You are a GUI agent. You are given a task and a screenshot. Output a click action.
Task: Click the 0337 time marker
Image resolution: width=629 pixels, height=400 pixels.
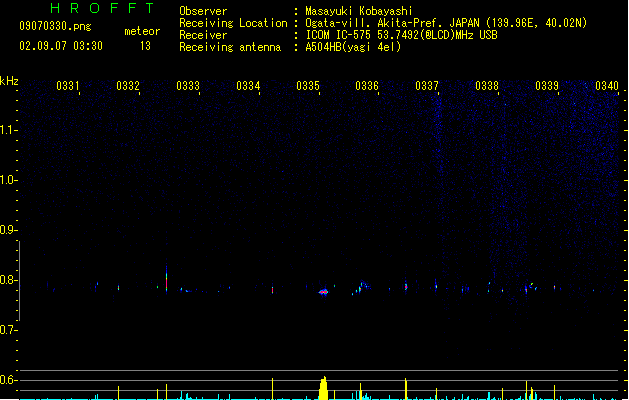[427, 86]
